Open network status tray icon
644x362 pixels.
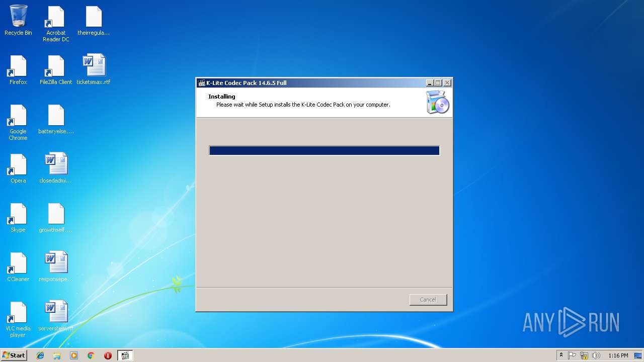coord(584,355)
